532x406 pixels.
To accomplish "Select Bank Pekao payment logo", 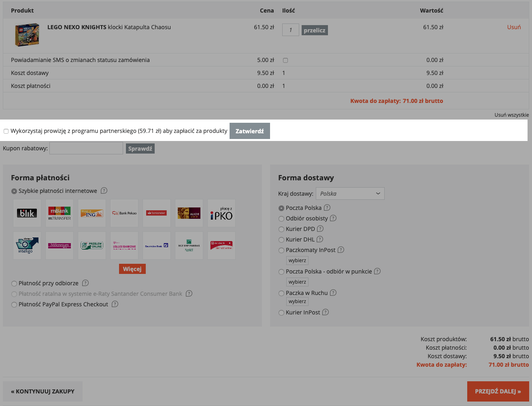I will [x=124, y=213].
